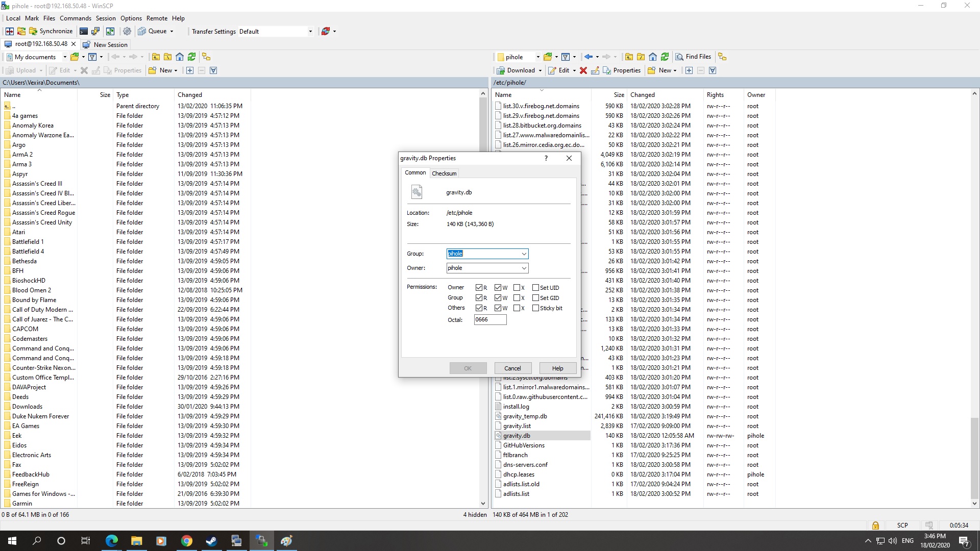
Task: Open Steam from the Windows taskbar
Action: (211, 541)
